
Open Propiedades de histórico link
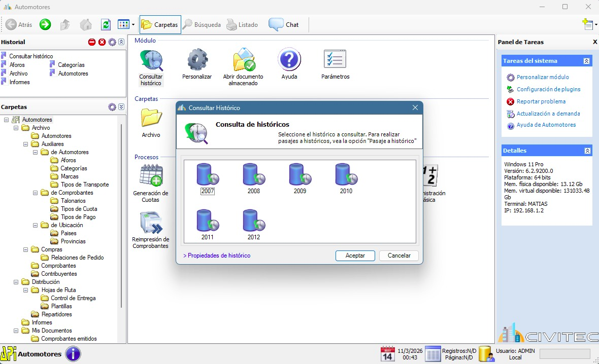click(x=217, y=256)
